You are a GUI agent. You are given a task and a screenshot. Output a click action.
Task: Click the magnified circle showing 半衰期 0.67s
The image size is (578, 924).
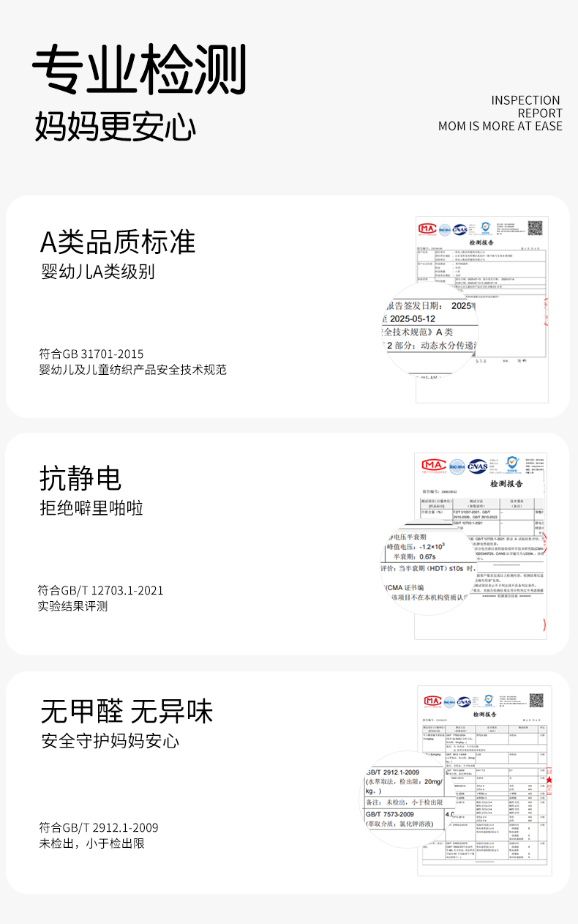click(x=430, y=566)
